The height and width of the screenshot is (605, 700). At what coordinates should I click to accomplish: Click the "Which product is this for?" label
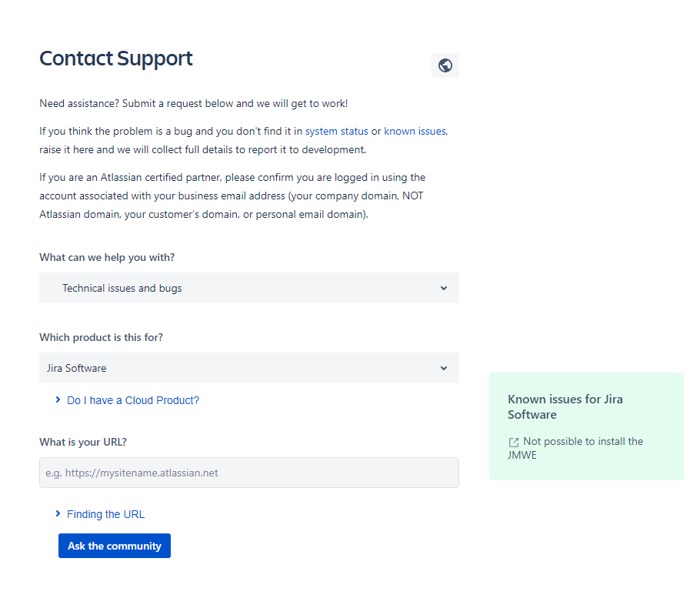tap(101, 337)
